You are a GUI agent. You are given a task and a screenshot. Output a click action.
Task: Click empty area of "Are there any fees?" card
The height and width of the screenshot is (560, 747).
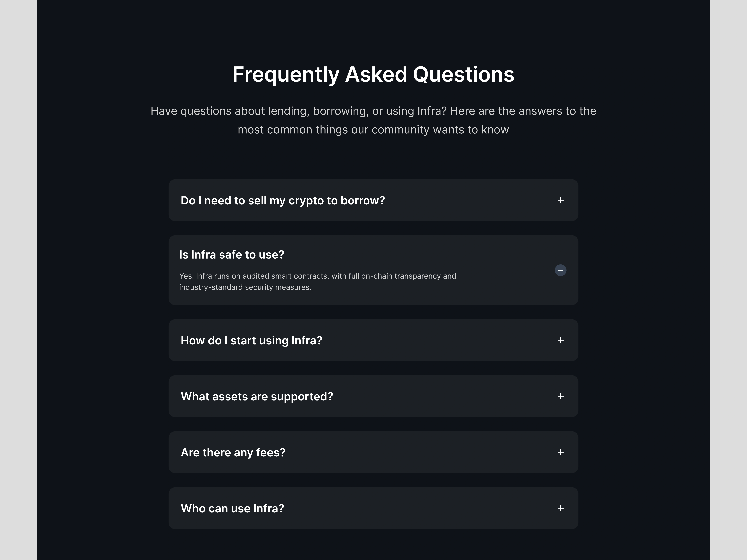422,452
